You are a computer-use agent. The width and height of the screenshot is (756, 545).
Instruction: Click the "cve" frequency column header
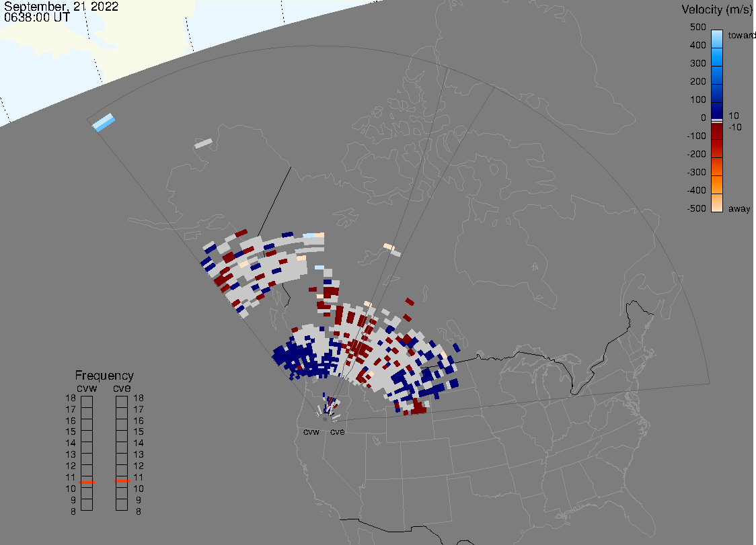(122, 388)
